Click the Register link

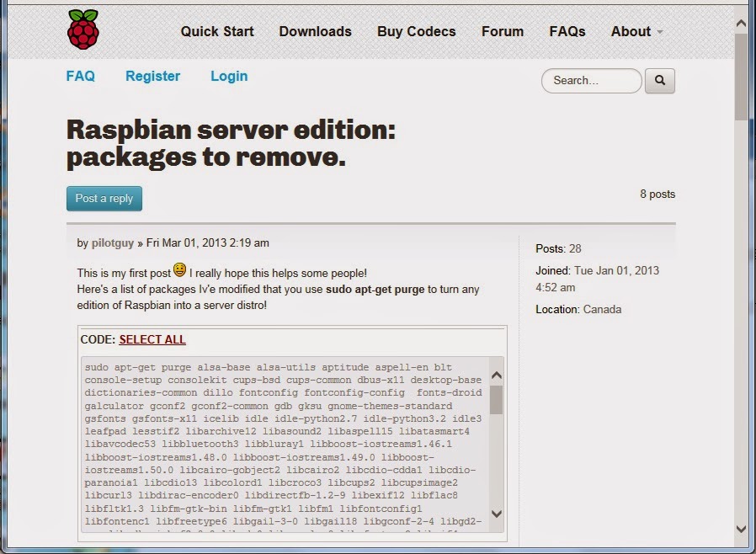pyautogui.click(x=152, y=76)
